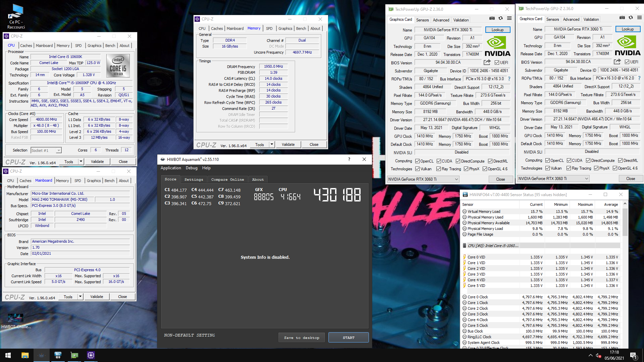
Task: Click the camera icon in the right GPU-Z window
Action: pos(622,18)
